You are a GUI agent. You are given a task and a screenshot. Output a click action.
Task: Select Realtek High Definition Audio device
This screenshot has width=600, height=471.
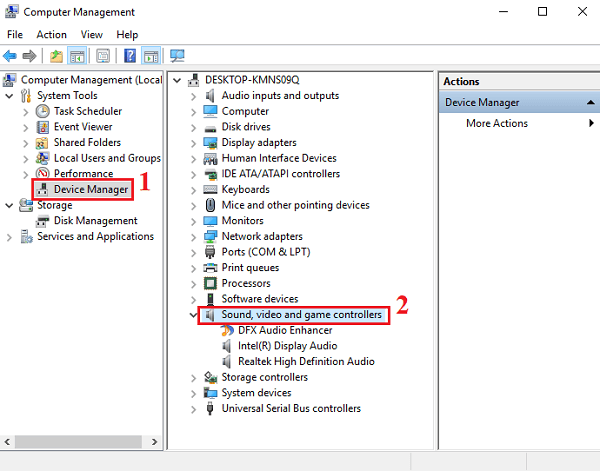click(306, 362)
